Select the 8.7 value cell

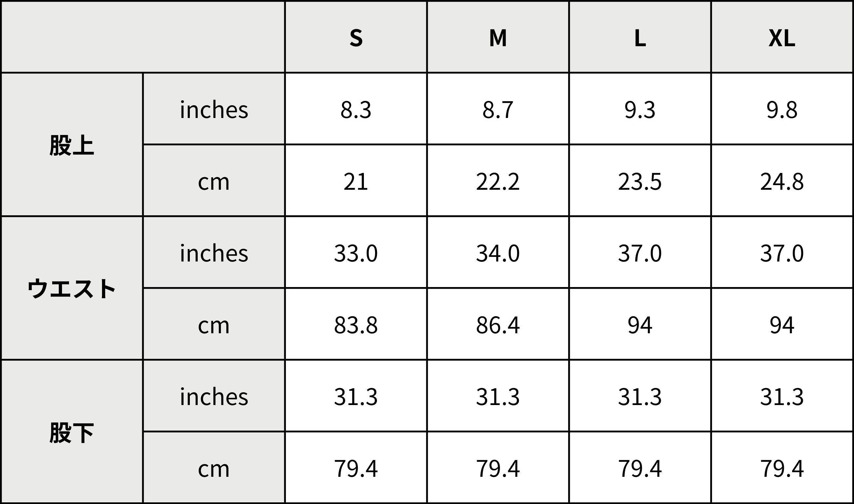click(498, 109)
